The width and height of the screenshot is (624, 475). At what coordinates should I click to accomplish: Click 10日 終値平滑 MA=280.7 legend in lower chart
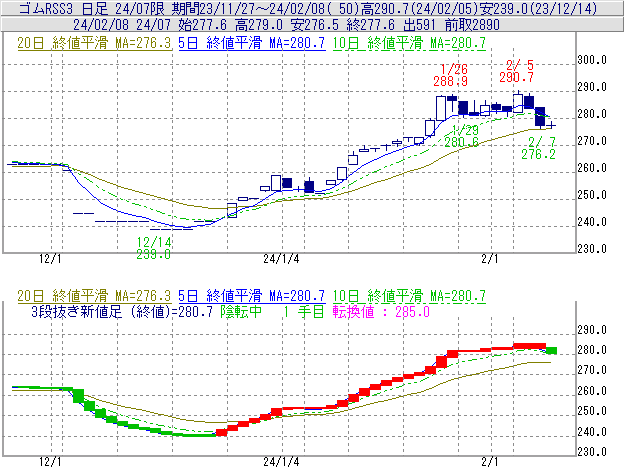[x=409, y=296]
